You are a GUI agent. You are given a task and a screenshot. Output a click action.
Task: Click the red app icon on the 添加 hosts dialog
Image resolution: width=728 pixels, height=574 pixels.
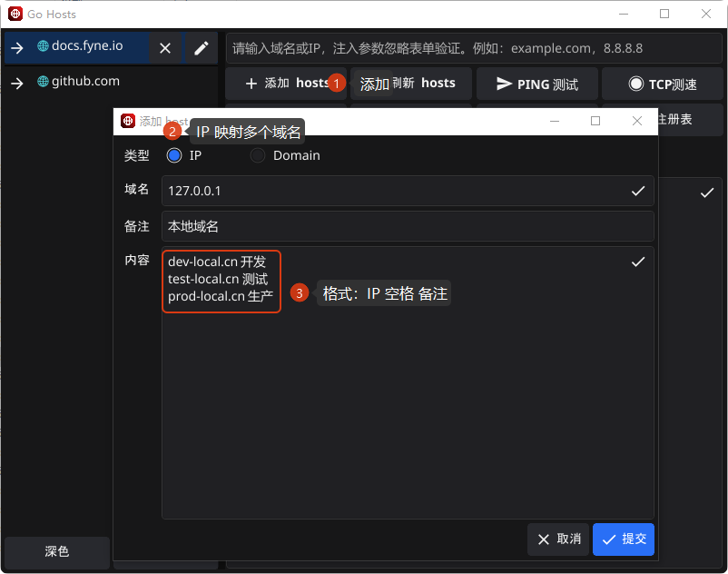pyautogui.click(x=126, y=120)
